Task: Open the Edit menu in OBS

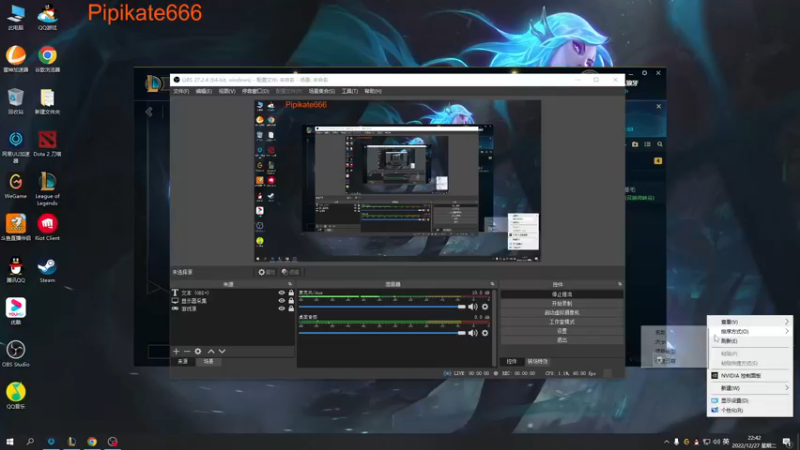Action: [x=204, y=91]
